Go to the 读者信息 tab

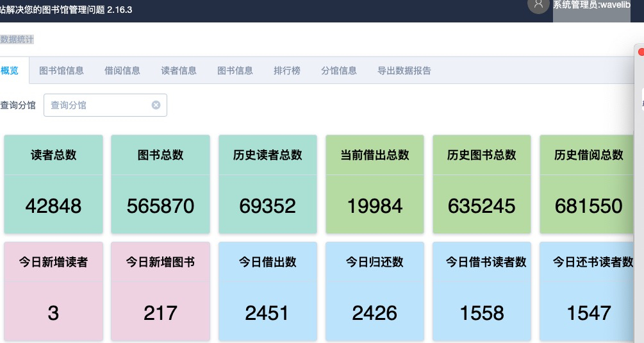pos(179,71)
